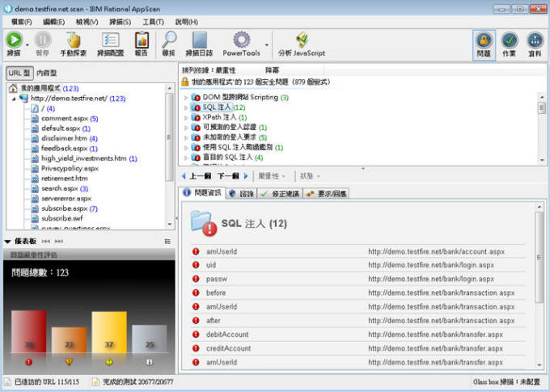Open the 工具(T) menu
The image size is (550, 392).
pyautogui.click(x=153, y=22)
